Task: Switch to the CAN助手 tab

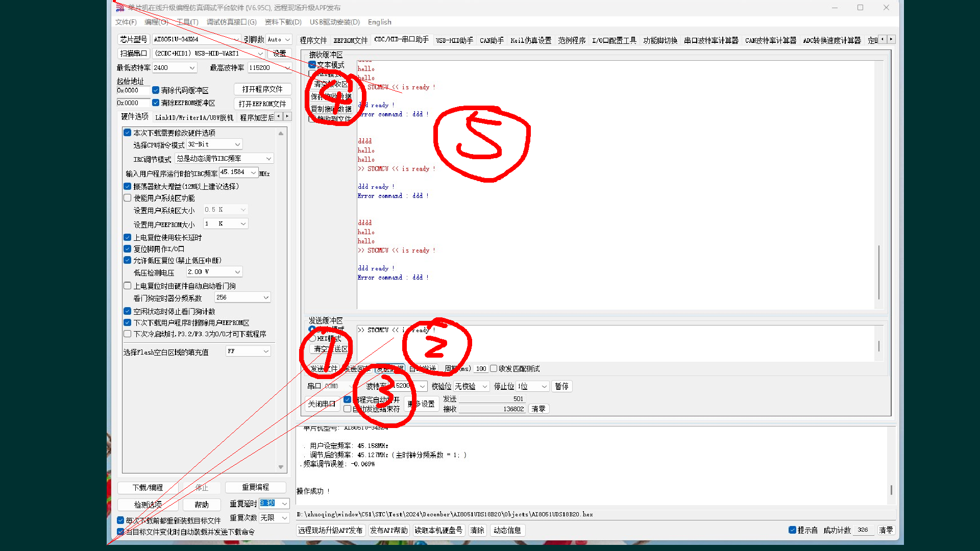Action: (x=491, y=40)
